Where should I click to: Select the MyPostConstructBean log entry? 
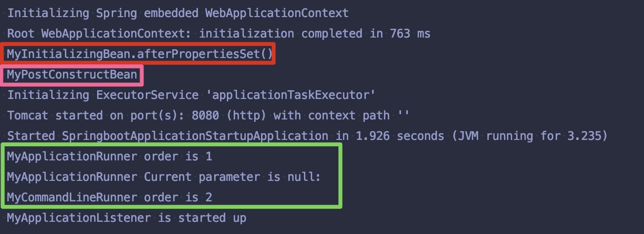[72, 75]
